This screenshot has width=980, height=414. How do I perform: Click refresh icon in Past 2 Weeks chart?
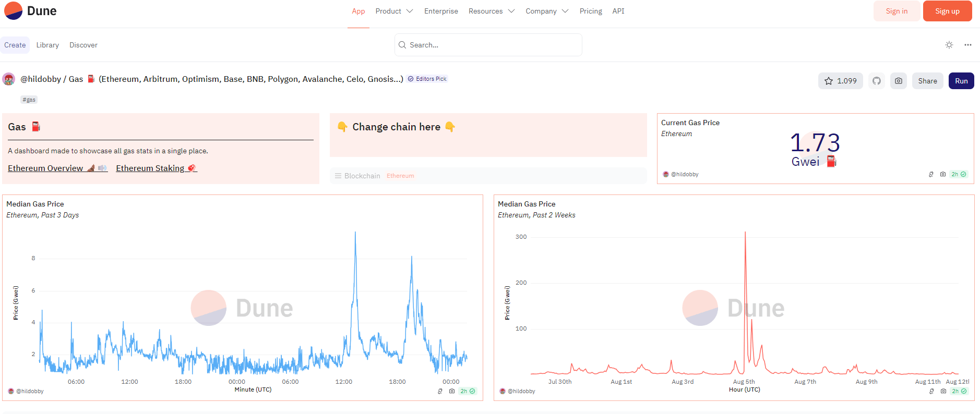click(x=931, y=391)
